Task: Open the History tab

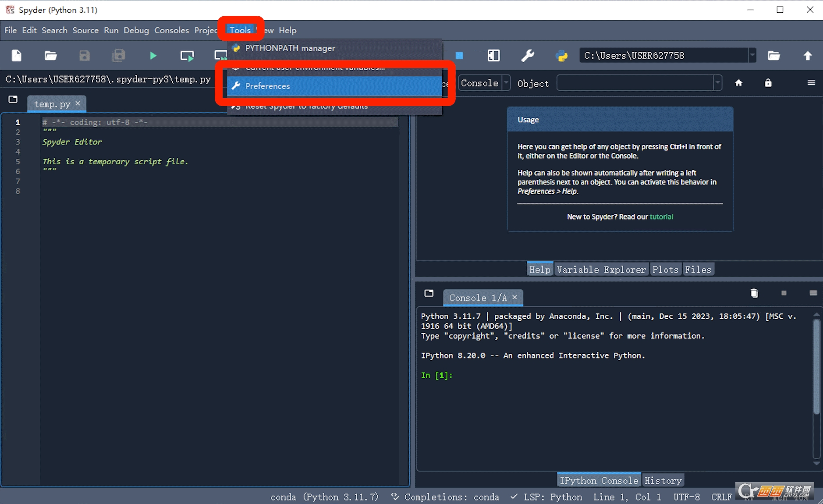Action: coord(663,480)
